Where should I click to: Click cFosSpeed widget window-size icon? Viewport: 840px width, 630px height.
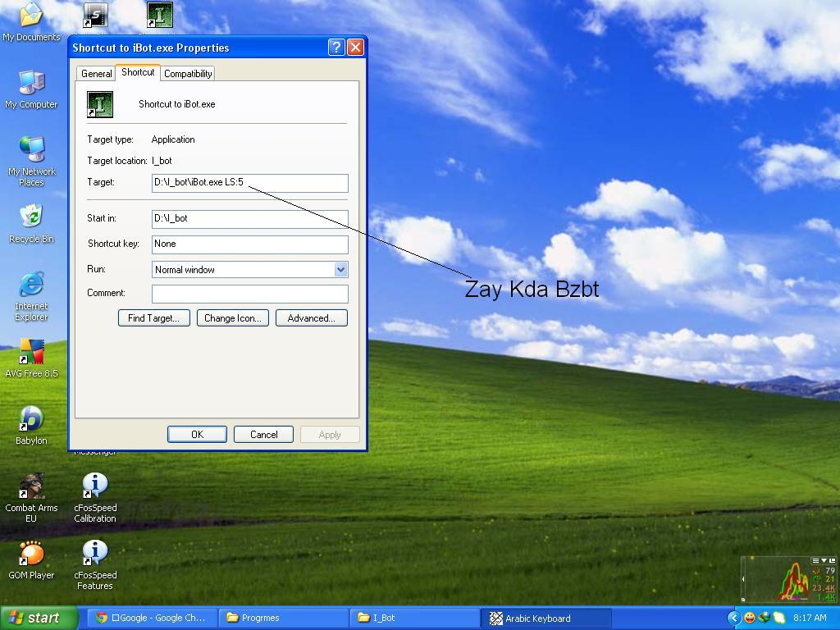click(x=833, y=560)
